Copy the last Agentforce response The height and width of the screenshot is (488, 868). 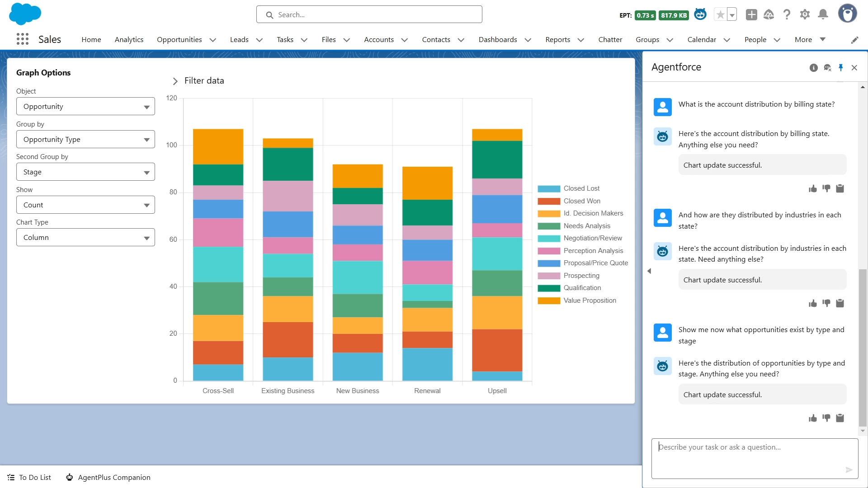(x=840, y=418)
